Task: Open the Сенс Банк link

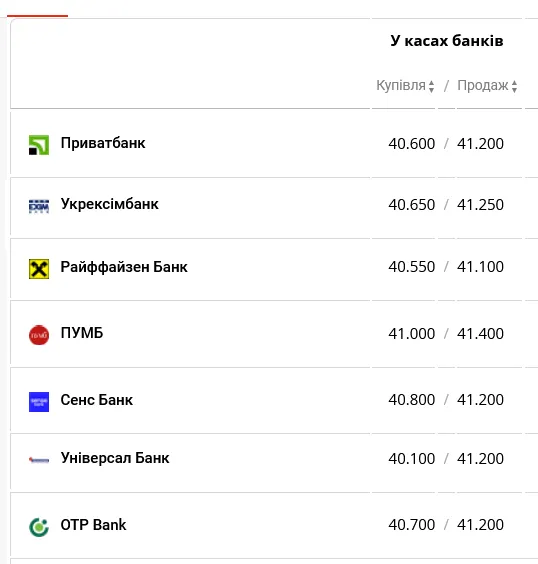Action: point(97,400)
